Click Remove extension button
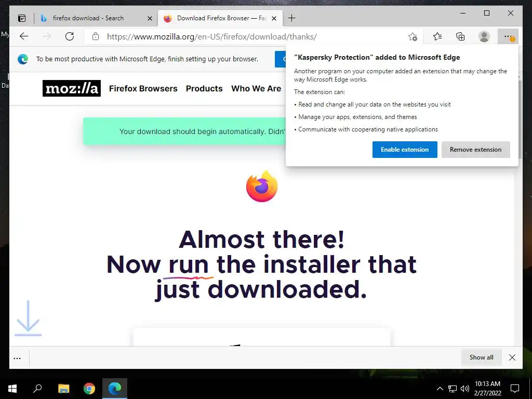Viewport: 532px width, 399px height. (x=476, y=150)
